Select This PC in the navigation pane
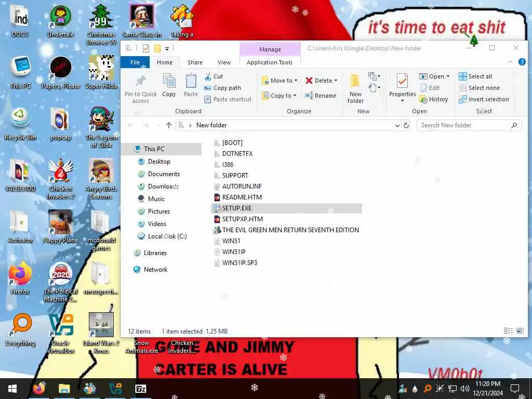The image size is (532, 399). tap(163, 149)
